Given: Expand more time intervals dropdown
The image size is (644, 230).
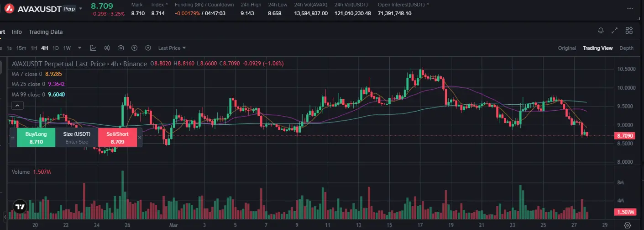Looking at the screenshot, I should pyautogui.click(x=79, y=48).
